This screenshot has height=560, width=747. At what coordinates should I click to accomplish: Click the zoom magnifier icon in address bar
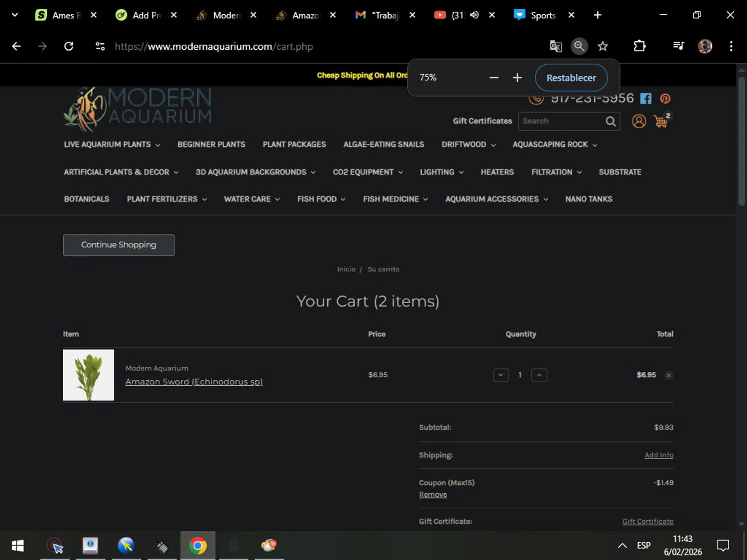pos(579,46)
